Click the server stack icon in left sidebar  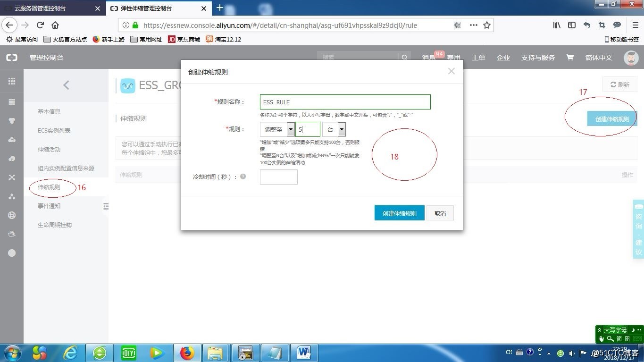pyautogui.click(x=12, y=102)
